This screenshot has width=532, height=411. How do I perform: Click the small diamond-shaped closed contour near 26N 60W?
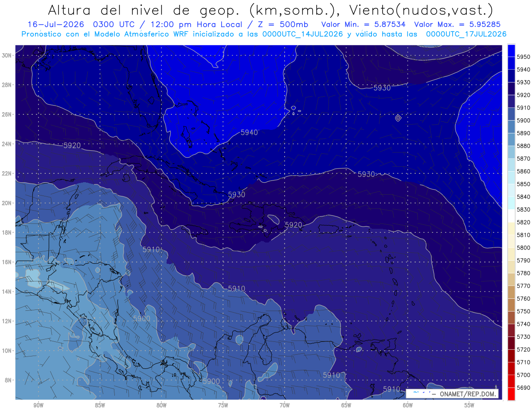click(398, 118)
